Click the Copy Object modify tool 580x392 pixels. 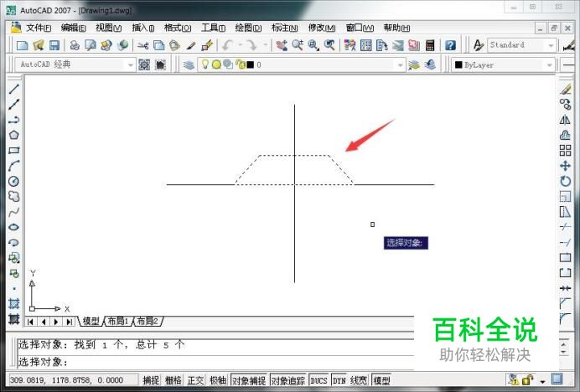pos(565,105)
